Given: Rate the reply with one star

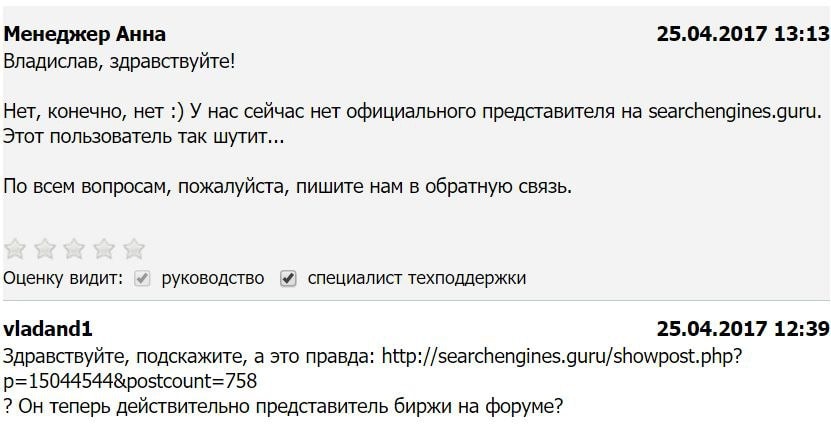Looking at the screenshot, I should coord(15,249).
